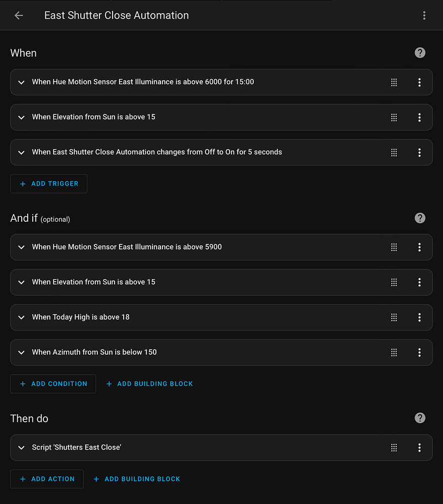Open the automation overflow menu in header
This screenshot has width=443, height=504.
pos(424,16)
